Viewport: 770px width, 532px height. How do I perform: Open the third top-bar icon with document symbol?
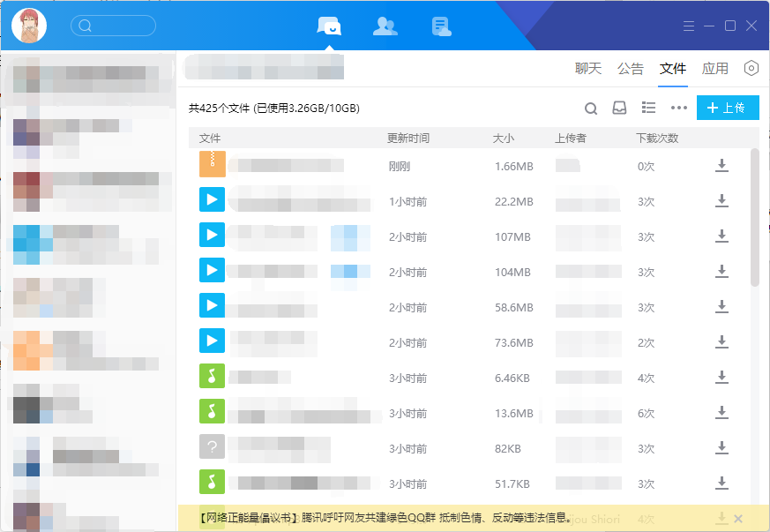(x=441, y=26)
